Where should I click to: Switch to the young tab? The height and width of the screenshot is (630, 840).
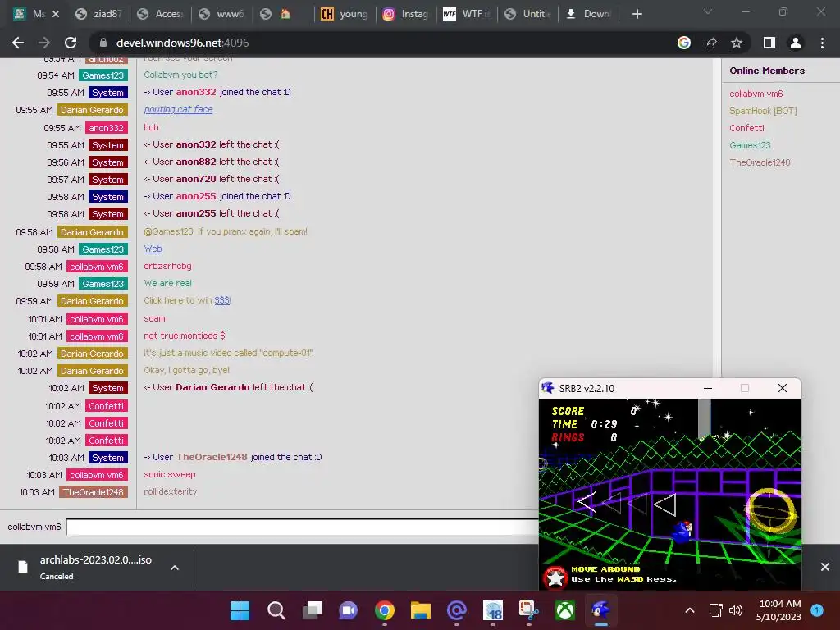pos(344,14)
